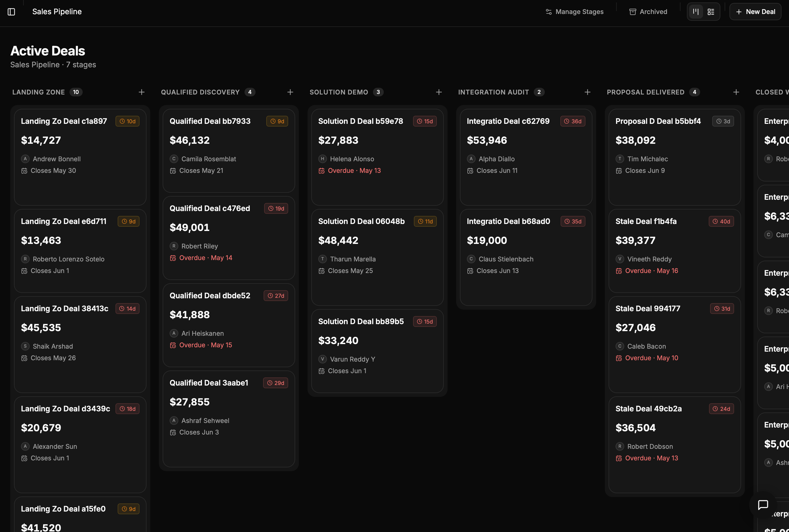The height and width of the screenshot is (532, 789).
Task: Open the chat bubble widget
Action: point(763,505)
